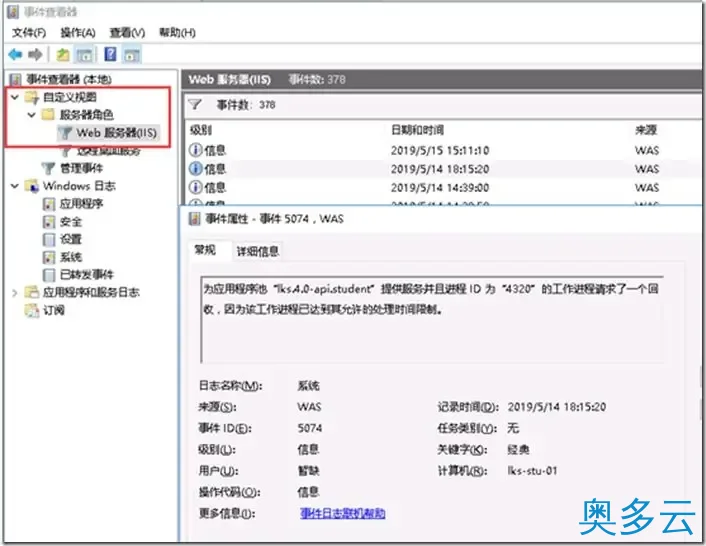Image resolution: width=706 pixels, height=546 pixels.
Task: Expand the 应用程序和服务日志 node
Action: coord(14,293)
